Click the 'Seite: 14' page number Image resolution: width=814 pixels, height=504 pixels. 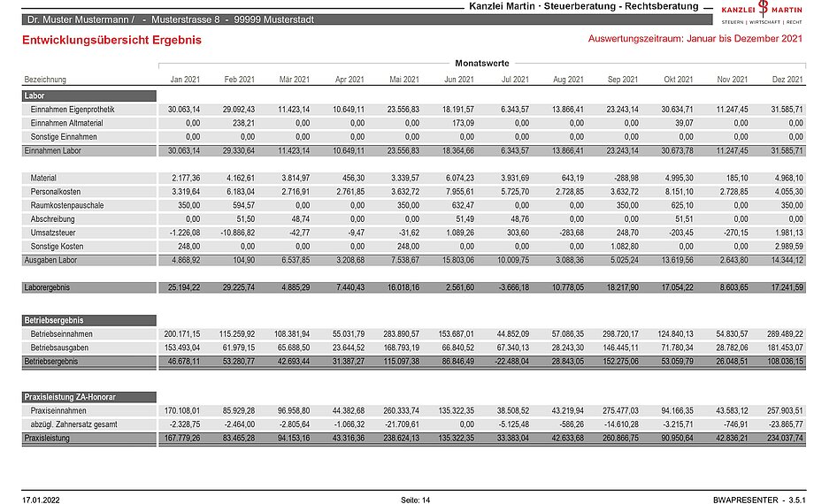tap(415, 500)
